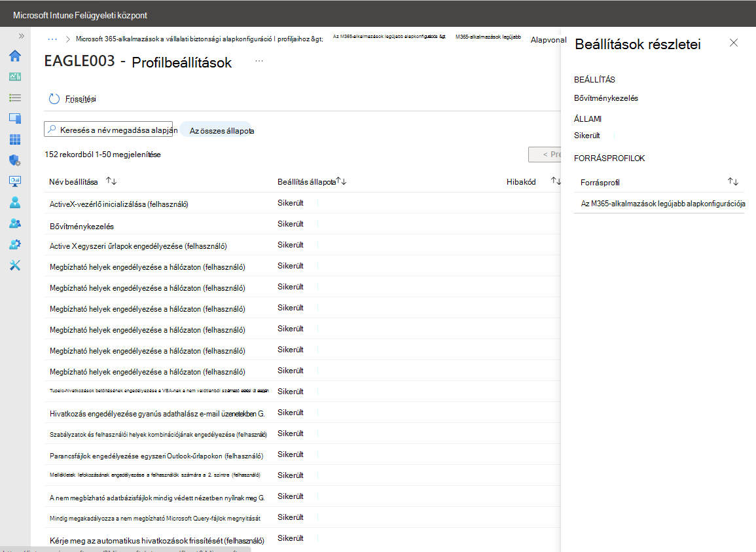Open the Groups icon in sidebar

[x=15, y=223]
